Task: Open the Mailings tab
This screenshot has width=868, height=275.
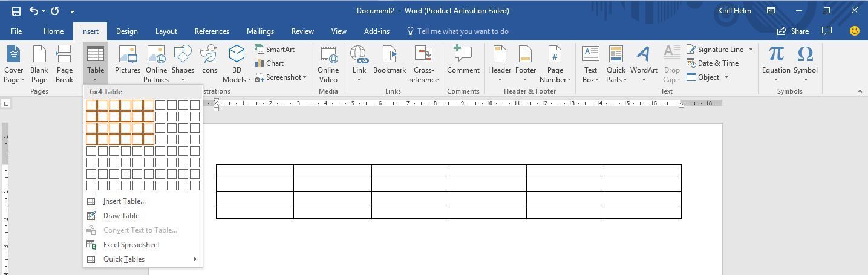Action: (x=260, y=31)
